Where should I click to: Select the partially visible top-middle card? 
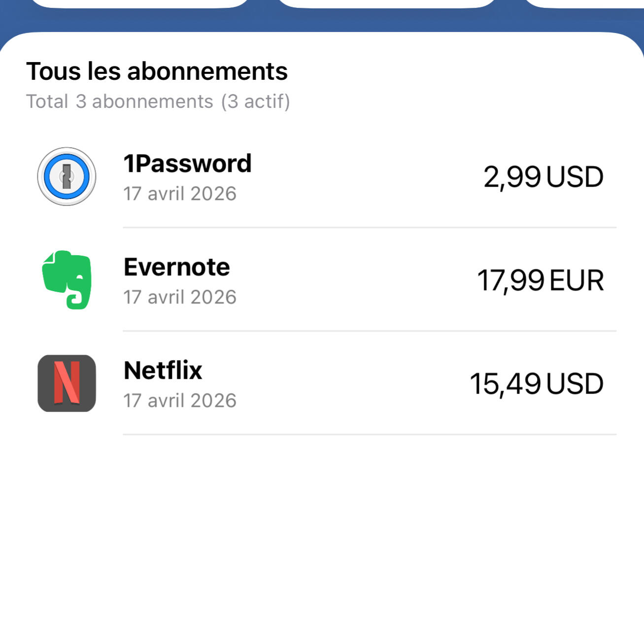[x=387, y=3]
